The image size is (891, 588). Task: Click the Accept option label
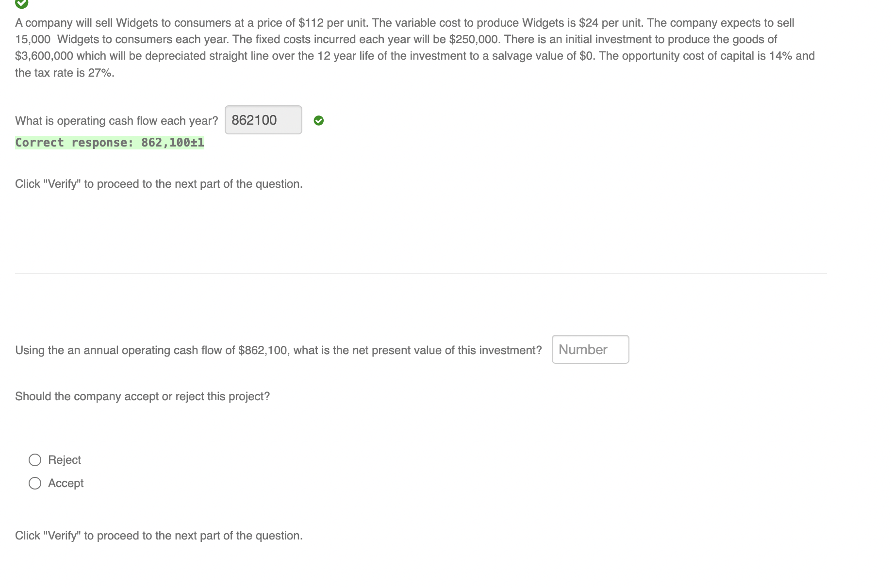[x=66, y=483]
